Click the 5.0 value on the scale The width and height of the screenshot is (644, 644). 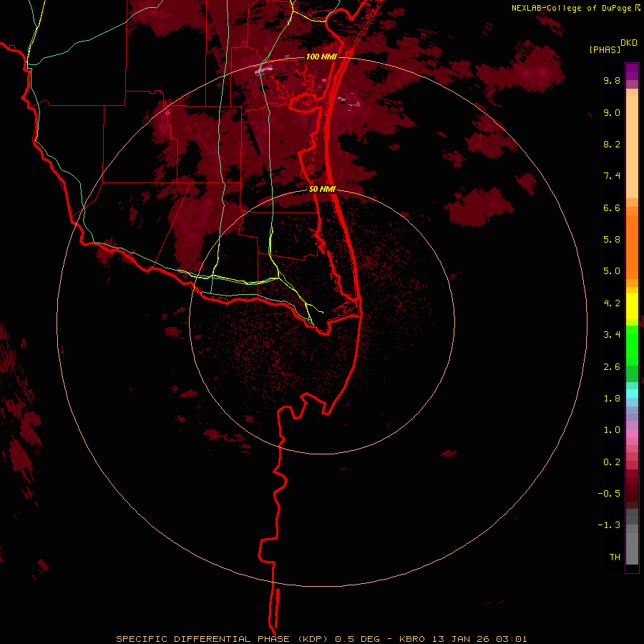tap(612, 271)
